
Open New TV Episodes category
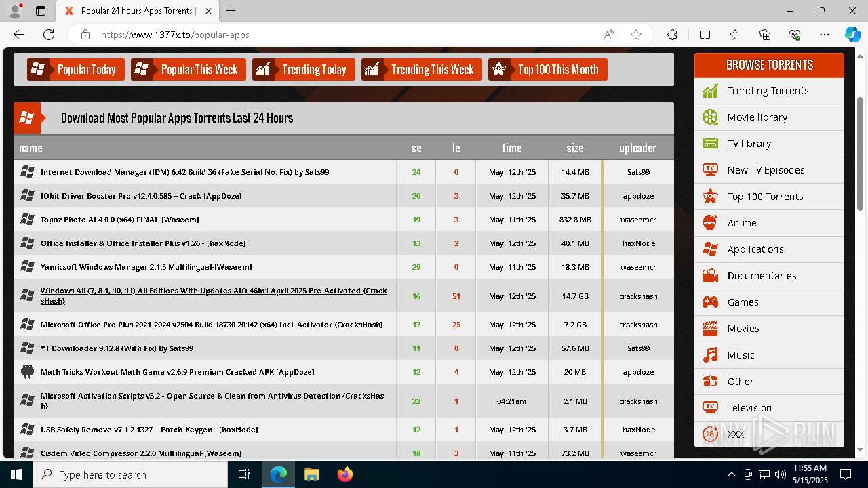pyautogui.click(x=766, y=170)
